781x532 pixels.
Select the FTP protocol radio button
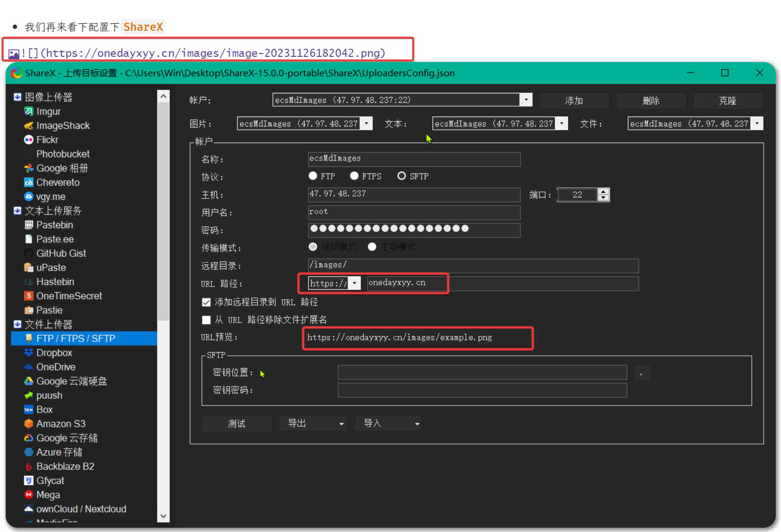click(313, 176)
